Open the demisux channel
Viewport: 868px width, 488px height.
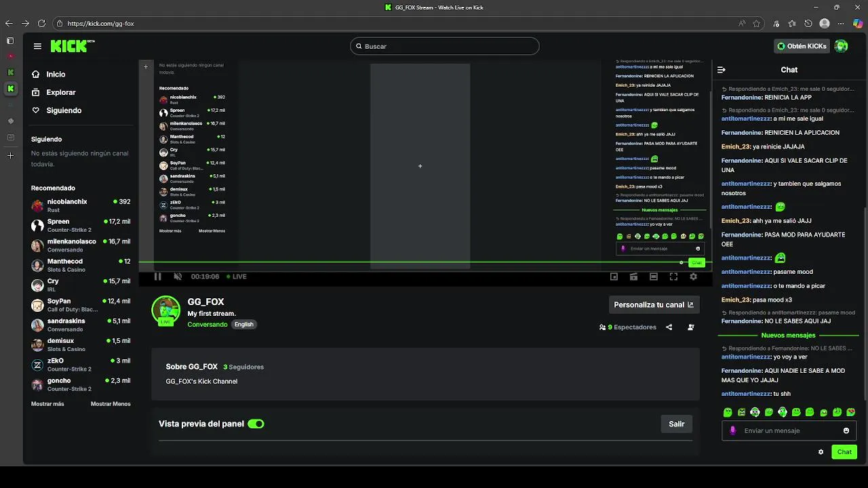(x=81, y=345)
